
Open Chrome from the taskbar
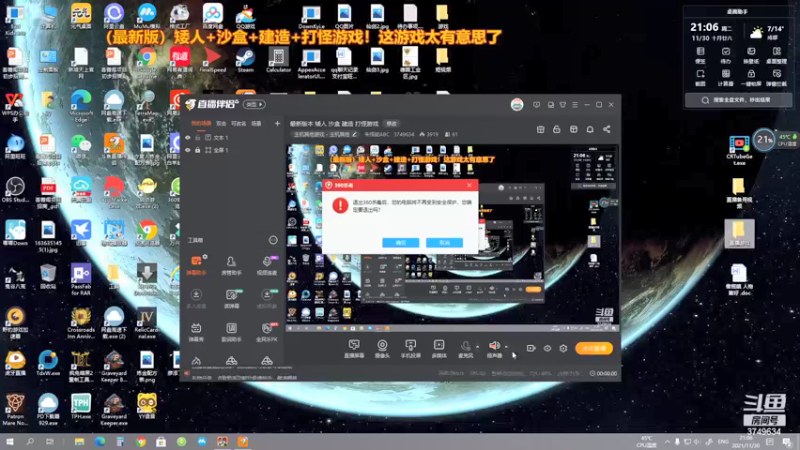click(141, 442)
